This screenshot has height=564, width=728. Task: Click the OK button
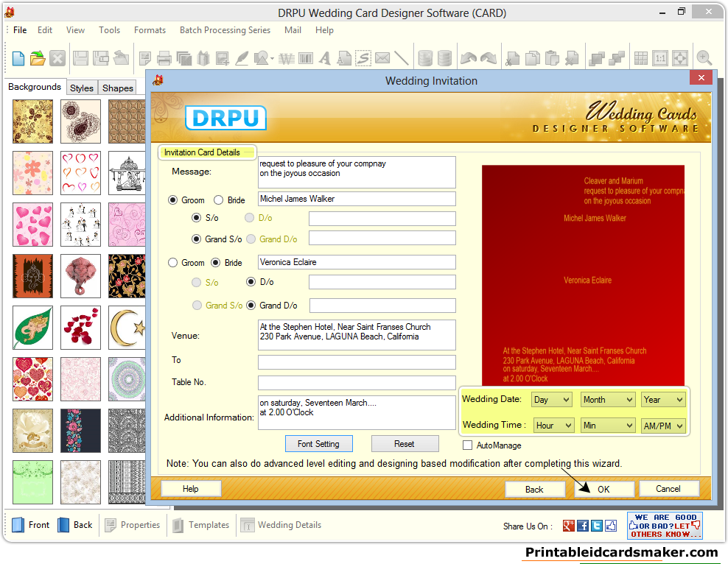click(603, 489)
